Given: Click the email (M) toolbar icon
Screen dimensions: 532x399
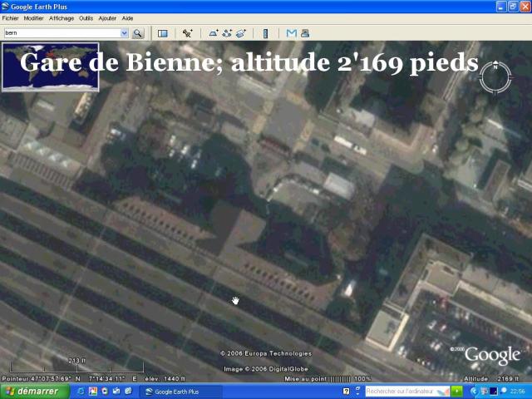Looking at the screenshot, I should (x=292, y=33).
